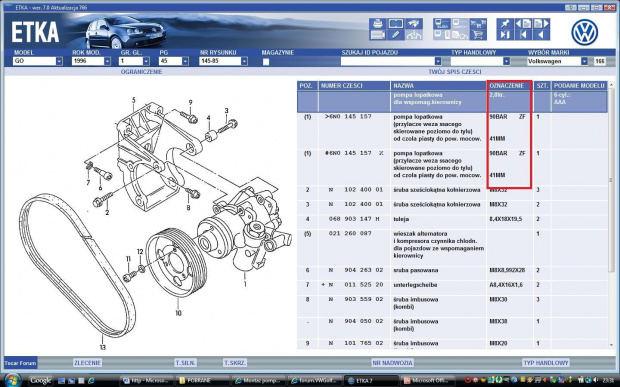This screenshot has width=620, height=387.
Task: Go to the next illustration page icon
Action: tap(541, 24)
